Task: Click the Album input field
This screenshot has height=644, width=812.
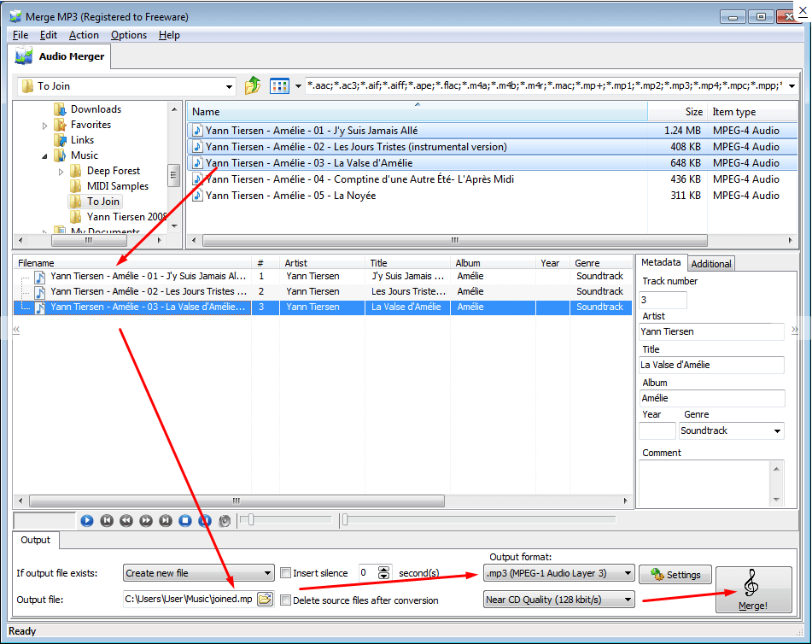Action: pyautogui.click(x=711, y=398)
